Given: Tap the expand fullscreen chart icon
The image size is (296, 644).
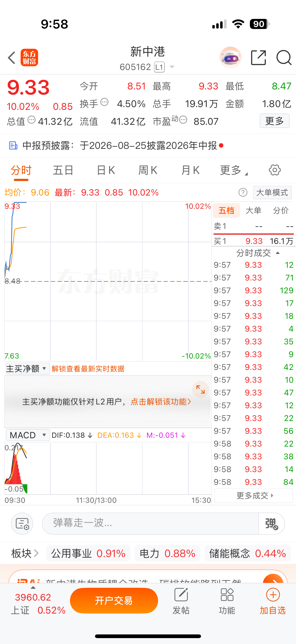Looking at the screenshot, I should point(200,390).
